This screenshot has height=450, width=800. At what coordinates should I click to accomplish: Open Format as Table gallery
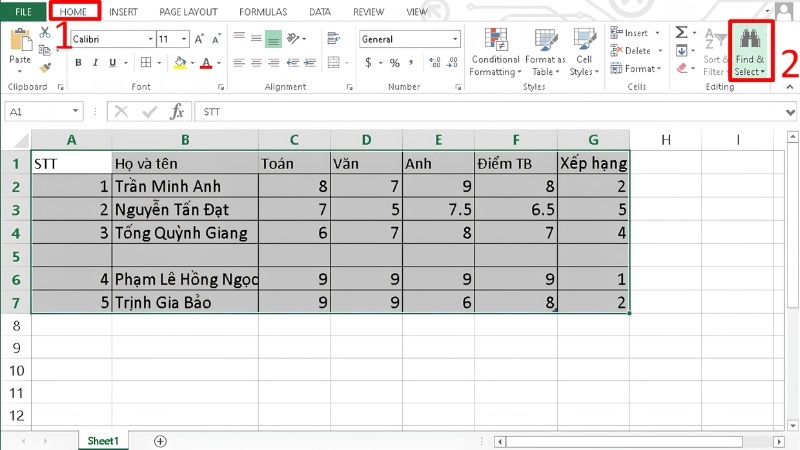pyautogui.click(x=545, y=52)
